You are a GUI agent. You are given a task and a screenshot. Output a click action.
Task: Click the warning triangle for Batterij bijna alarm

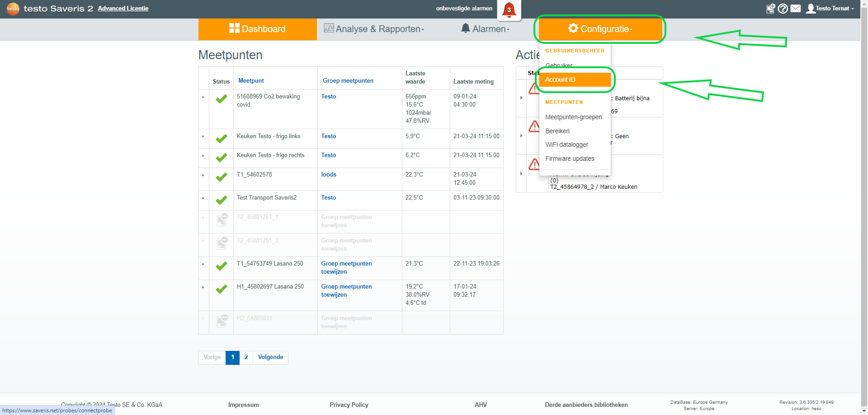click(x=534, y=88)
